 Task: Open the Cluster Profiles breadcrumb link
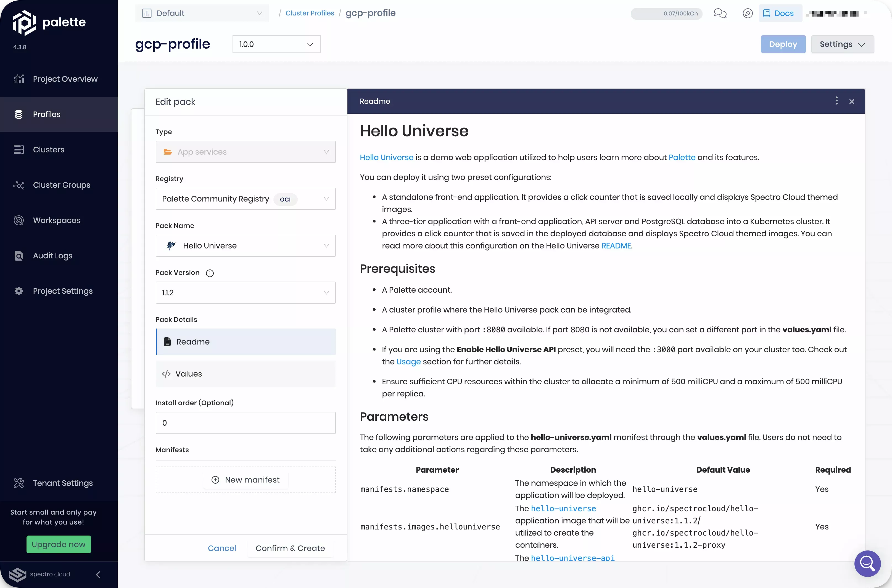click(x=310, y=13)
